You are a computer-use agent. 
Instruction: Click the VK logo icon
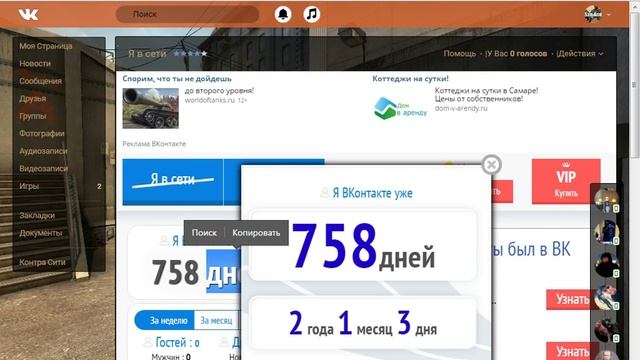click(x=28, y=14)
